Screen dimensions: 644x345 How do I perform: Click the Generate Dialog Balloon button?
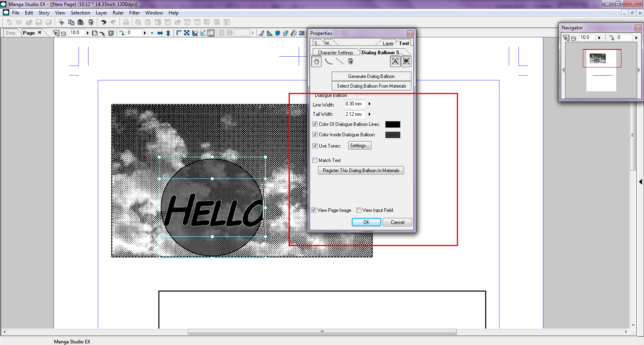tap(372, 76)
